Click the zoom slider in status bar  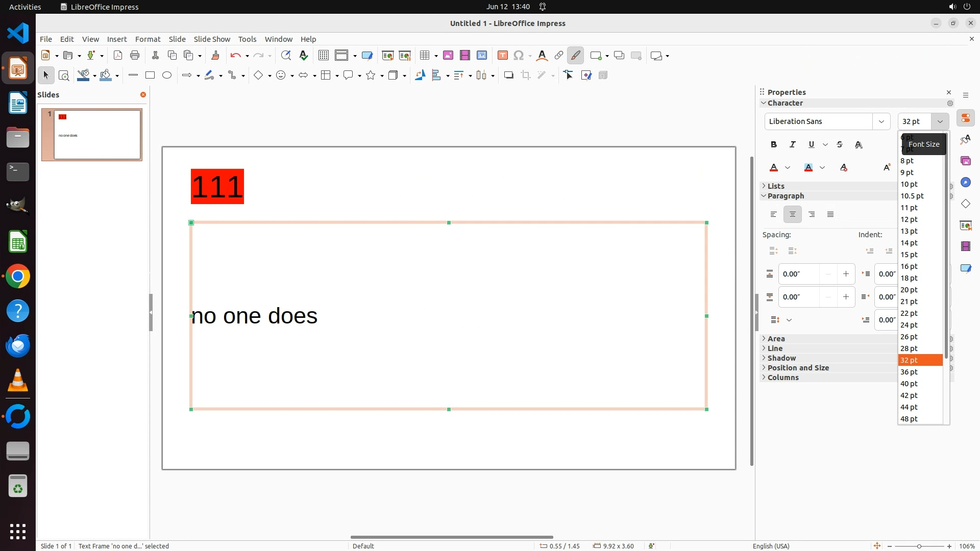[x=919, y=546]
